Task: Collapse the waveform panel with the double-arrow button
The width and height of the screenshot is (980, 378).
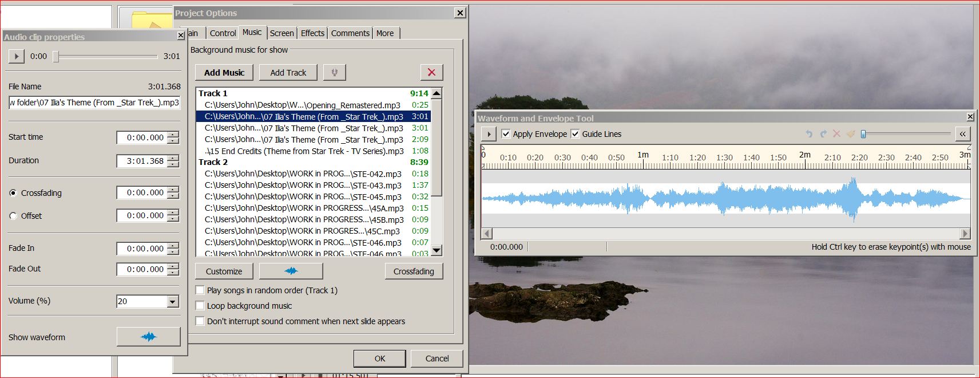Action: point(963,134)
